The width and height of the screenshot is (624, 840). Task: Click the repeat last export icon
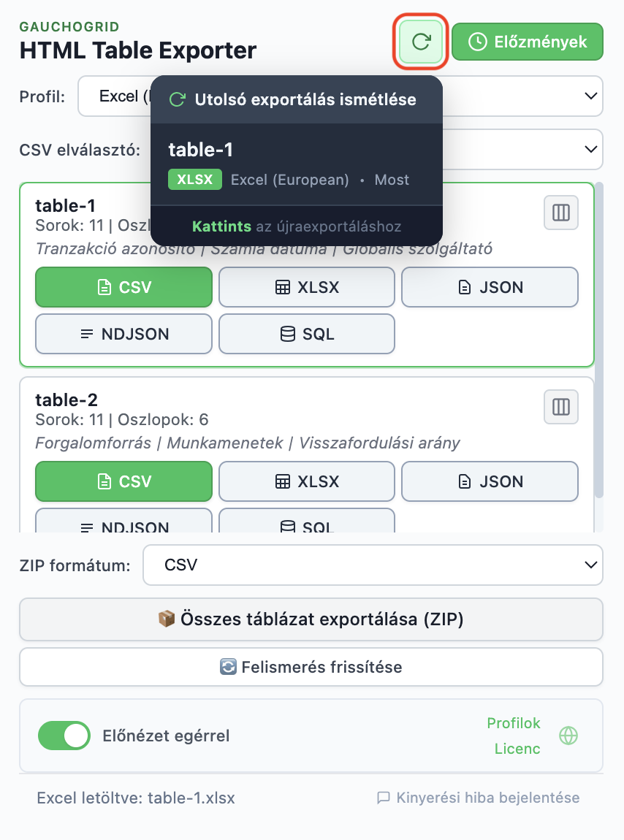[x=421, y=42]
